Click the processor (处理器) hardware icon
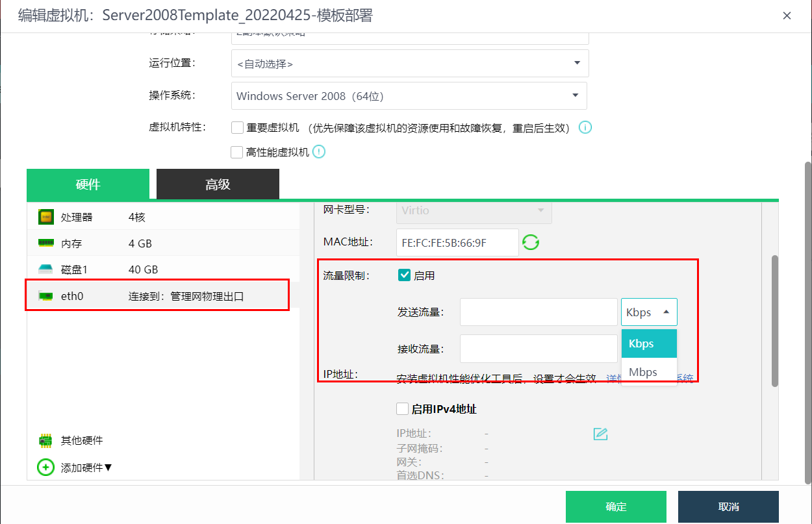Viewport: 812px width, 524px height. [45, 217]
